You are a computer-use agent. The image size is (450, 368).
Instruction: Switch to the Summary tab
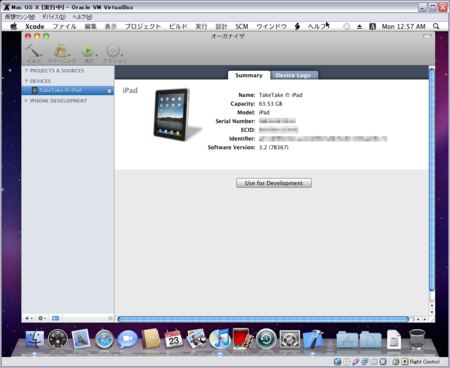coord(249,75)
